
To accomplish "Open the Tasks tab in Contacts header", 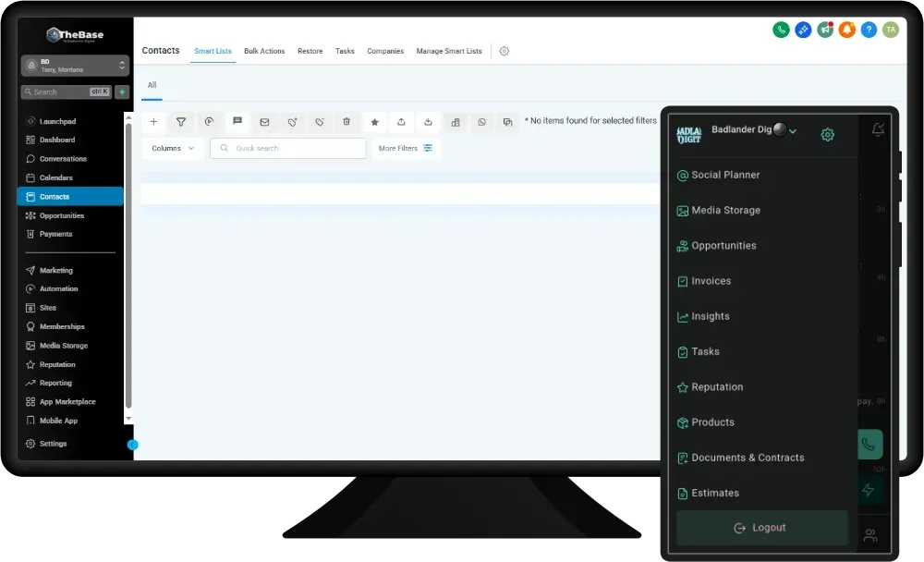I will click(x=345, y=52).
